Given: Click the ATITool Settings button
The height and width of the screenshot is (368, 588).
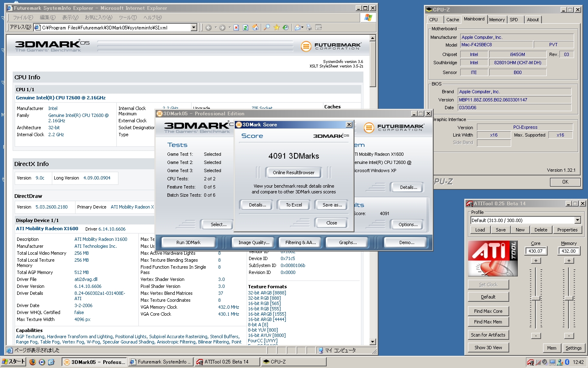Looking at the screenshot, I should (x=574, y=348).
